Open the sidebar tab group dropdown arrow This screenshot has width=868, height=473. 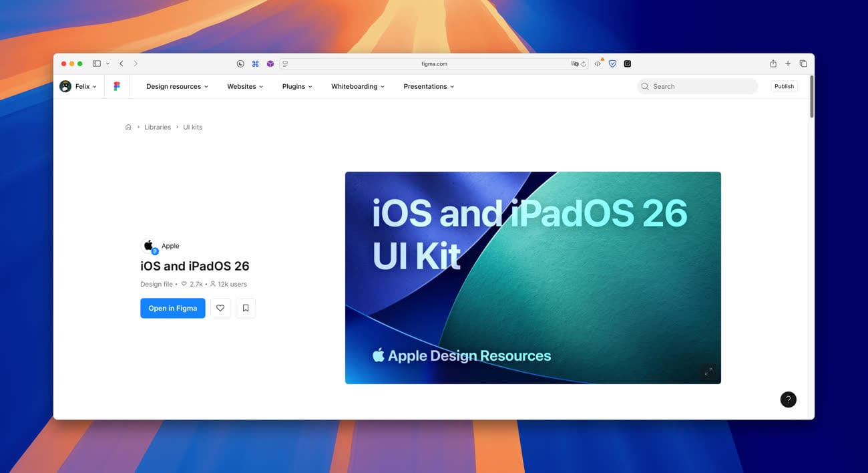[107, 63]
